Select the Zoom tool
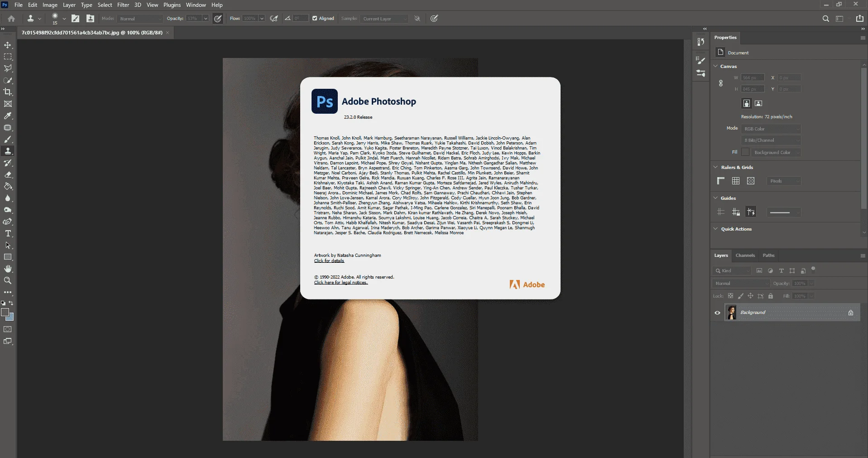The height and width of the screenshot is (458, 868). 8,281
